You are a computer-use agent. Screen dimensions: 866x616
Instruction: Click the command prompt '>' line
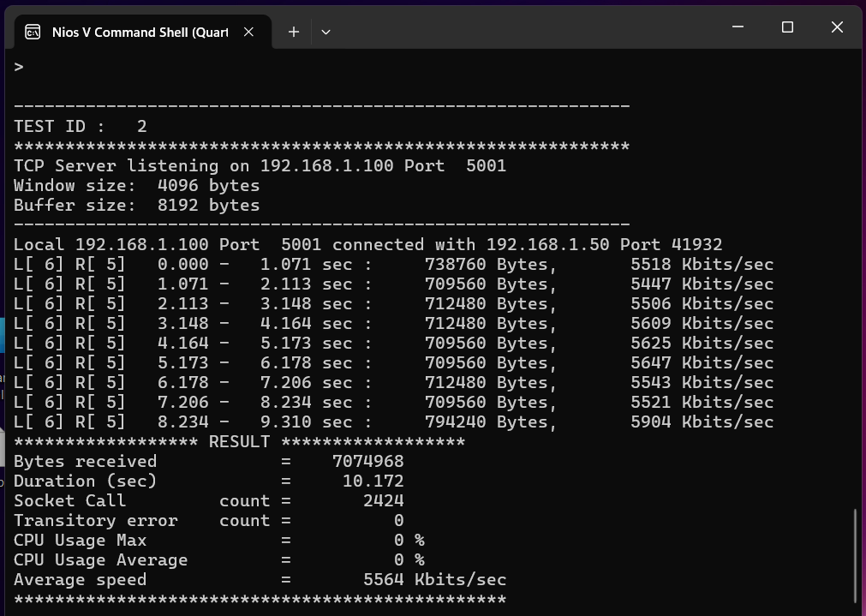[x=19, y=67]
